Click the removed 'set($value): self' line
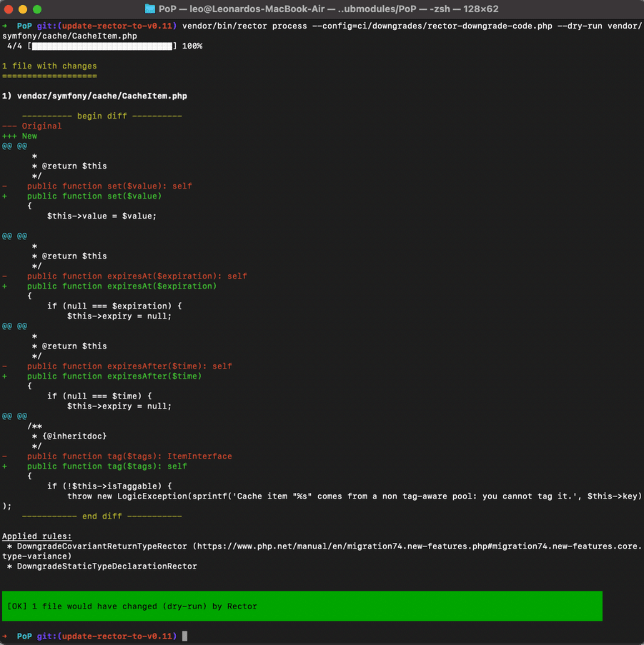This screenshot has width=644, height=645. coord(109,186)
